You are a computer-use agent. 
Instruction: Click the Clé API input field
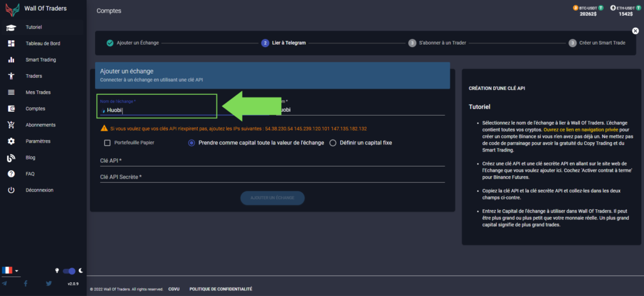272,160
